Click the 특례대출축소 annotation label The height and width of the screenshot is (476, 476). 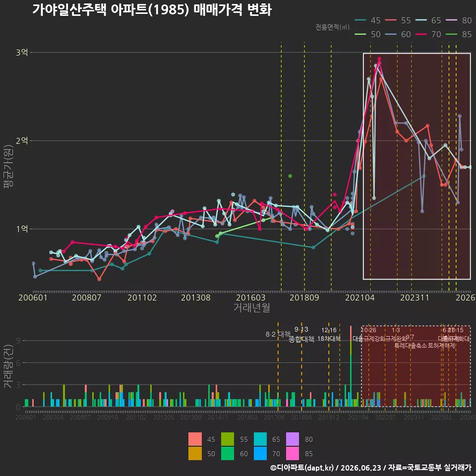(x=411, y=346)
